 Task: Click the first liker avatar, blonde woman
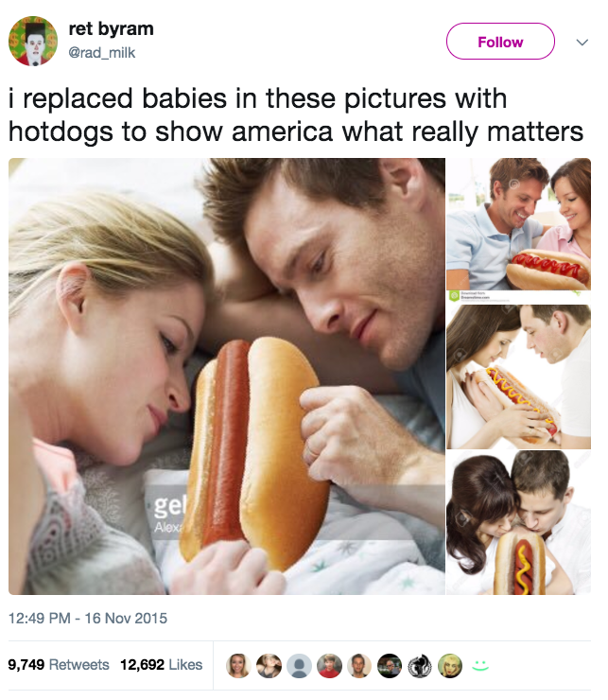coord(238,666)
